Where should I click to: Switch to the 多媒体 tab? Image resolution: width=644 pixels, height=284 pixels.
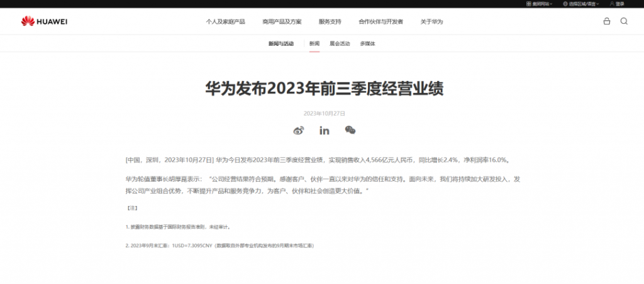tap(367, 43)
